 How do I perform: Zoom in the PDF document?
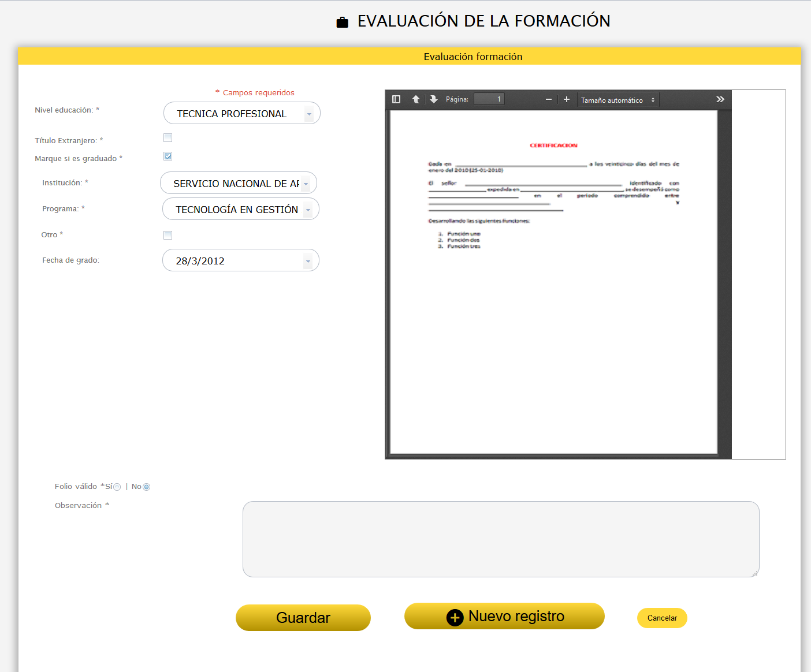[x=567, y=99]
